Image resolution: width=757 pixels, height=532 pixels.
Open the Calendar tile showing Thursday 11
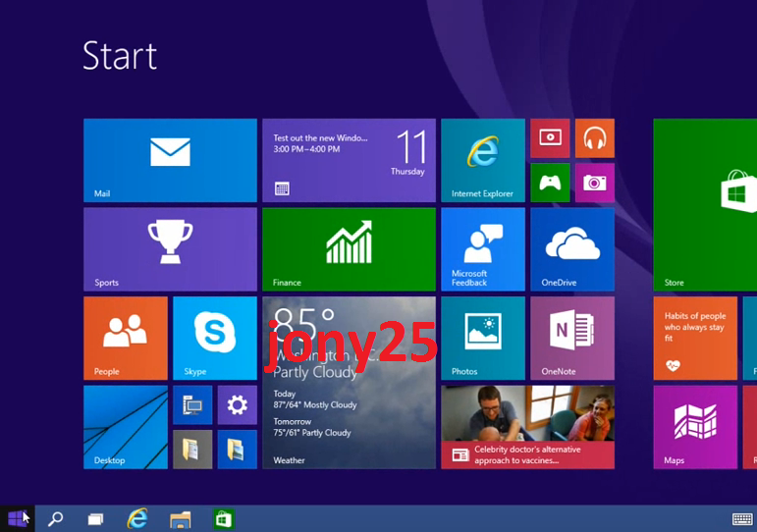tap(349, 160)
